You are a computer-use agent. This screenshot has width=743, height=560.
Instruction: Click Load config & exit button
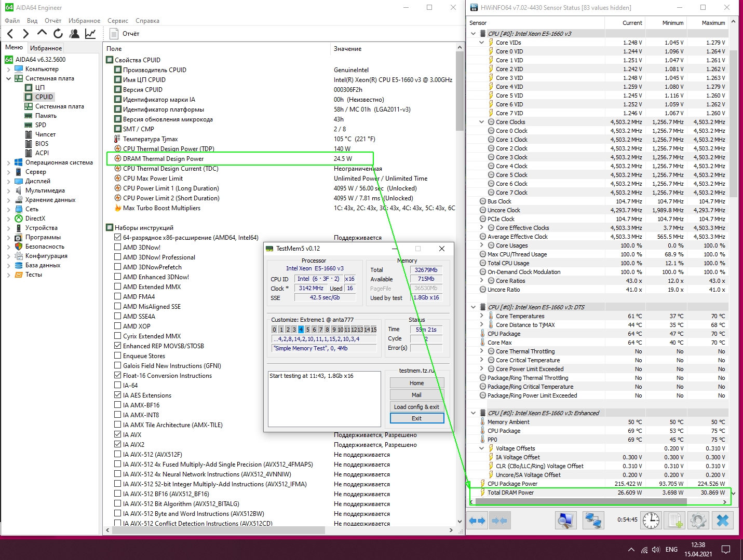[x=417, y=407]
